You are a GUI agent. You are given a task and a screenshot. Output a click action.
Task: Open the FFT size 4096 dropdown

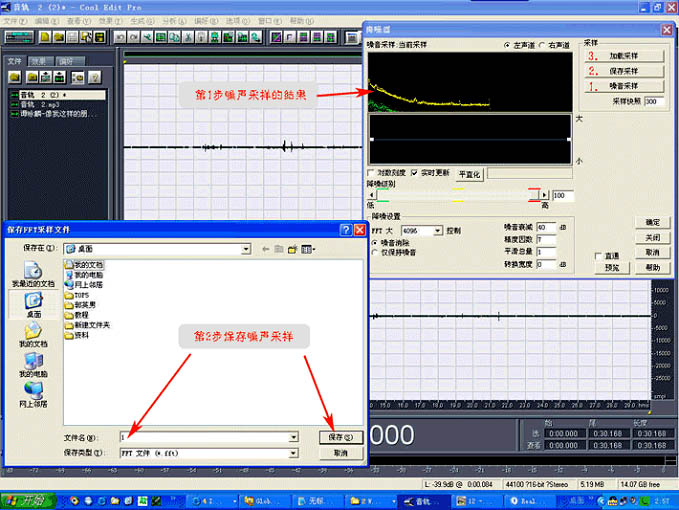point(438,231)
